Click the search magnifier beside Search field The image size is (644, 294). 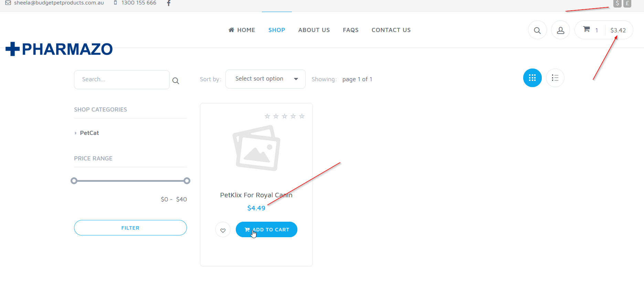coord(176,81)
